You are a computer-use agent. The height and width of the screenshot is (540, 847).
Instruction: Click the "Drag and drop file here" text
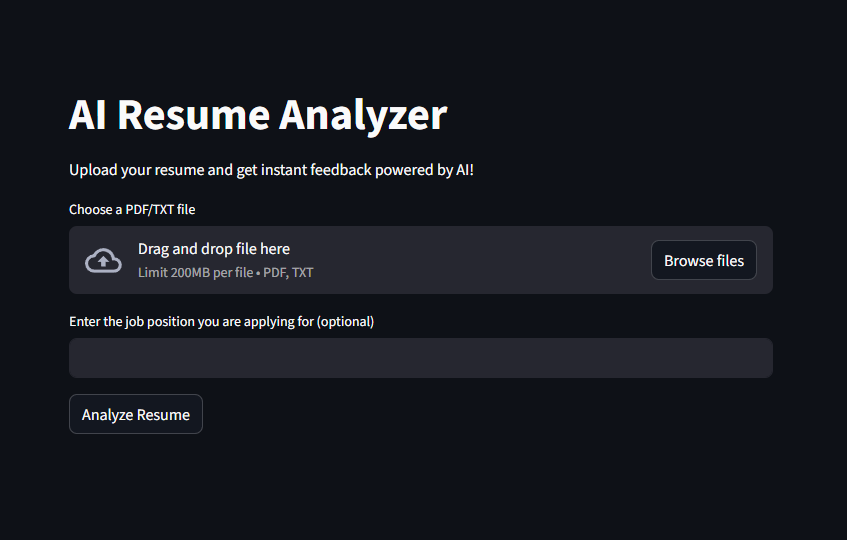pos(213,249)
